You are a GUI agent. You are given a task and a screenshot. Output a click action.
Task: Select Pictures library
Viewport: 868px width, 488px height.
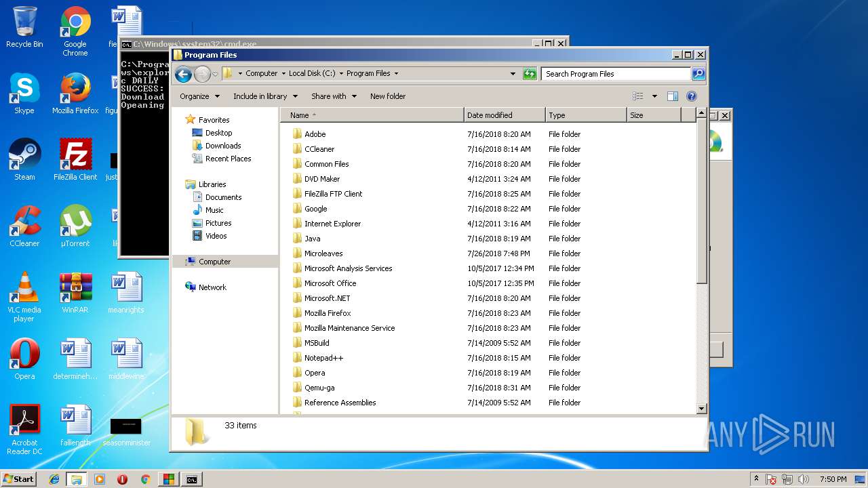(x=218, y=223)
